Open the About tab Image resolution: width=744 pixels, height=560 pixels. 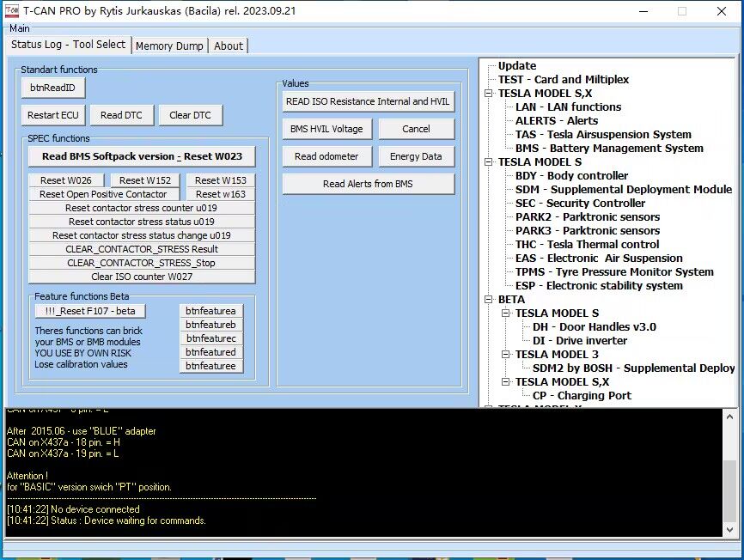(x=229, y=46)
